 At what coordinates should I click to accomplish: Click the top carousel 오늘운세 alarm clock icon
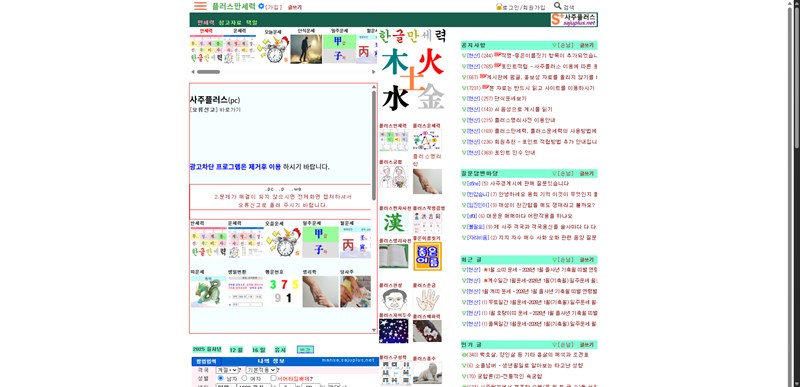pos(273,49)
